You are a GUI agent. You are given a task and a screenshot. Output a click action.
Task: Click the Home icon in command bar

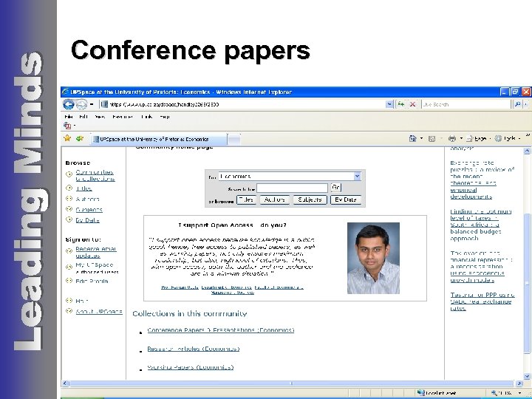412,138
